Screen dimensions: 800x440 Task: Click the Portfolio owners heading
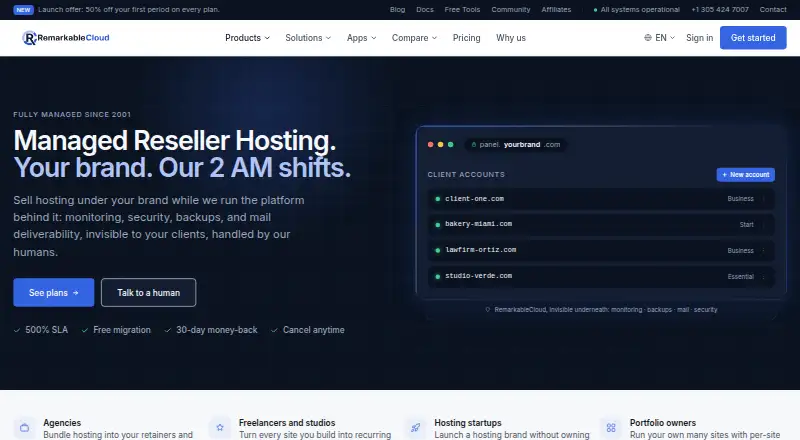pos(662,423)
